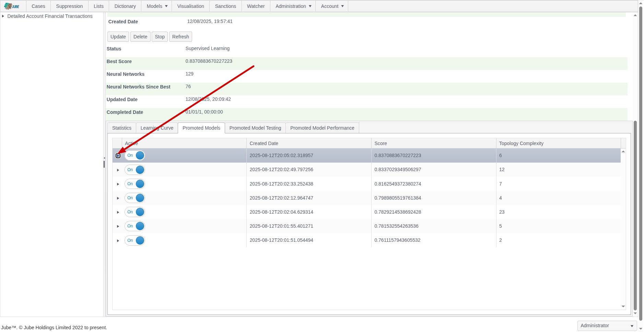644x332 pixels.
Task: Stop the model training
Action: point(160,37)
